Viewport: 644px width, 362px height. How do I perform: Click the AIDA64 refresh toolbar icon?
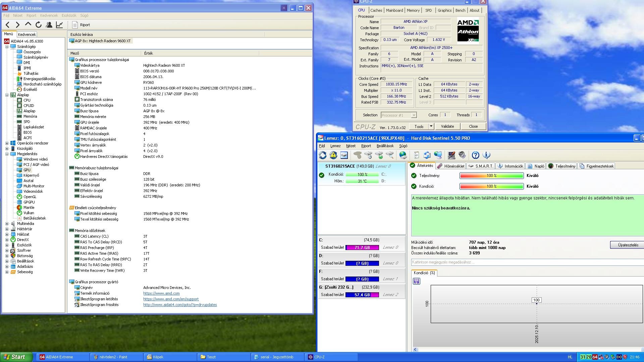[39, 25]
